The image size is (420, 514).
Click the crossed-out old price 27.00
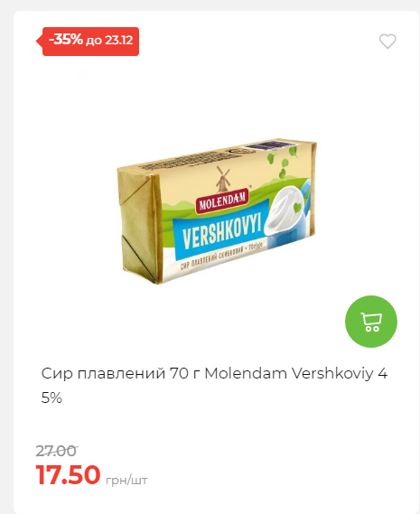tap(56, 451)
